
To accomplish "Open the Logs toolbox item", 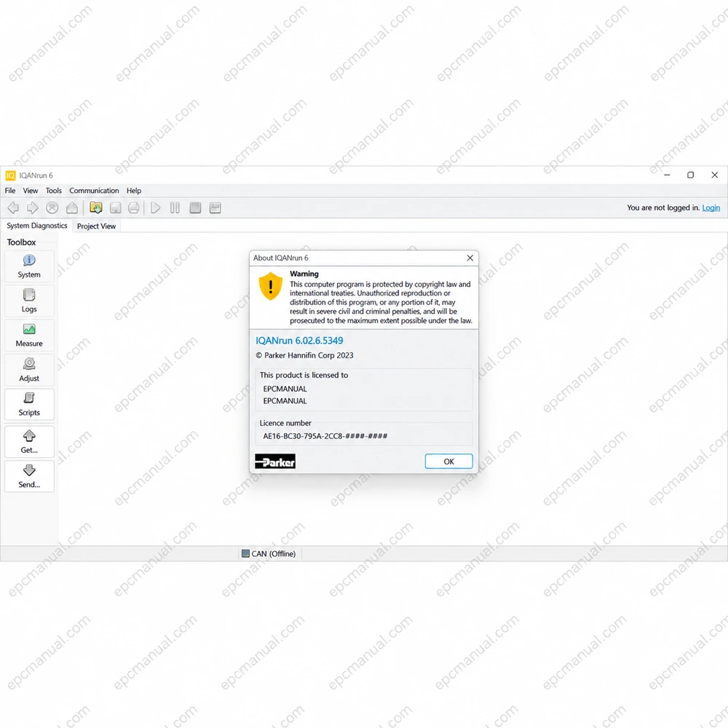I will point(29,301).
